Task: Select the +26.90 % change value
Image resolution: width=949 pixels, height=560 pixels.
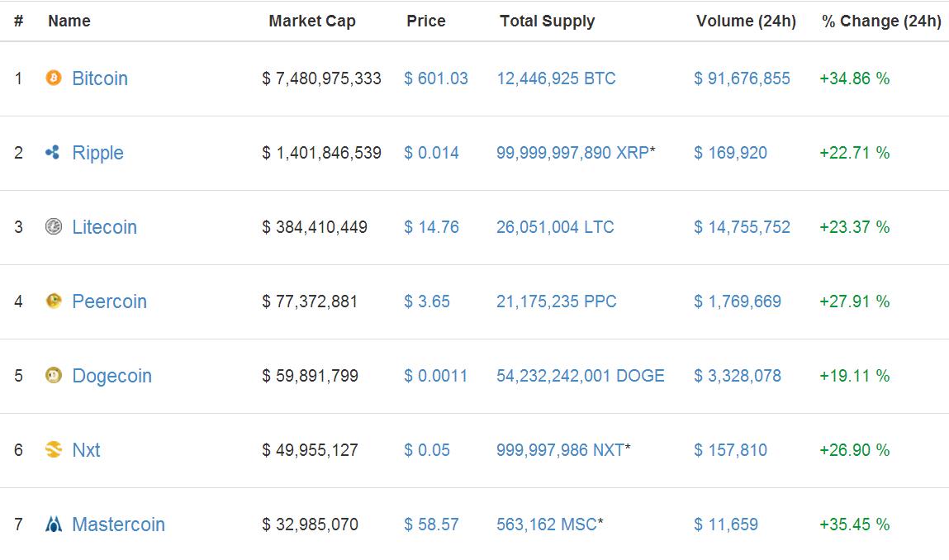Action: (x=855, y=450)
